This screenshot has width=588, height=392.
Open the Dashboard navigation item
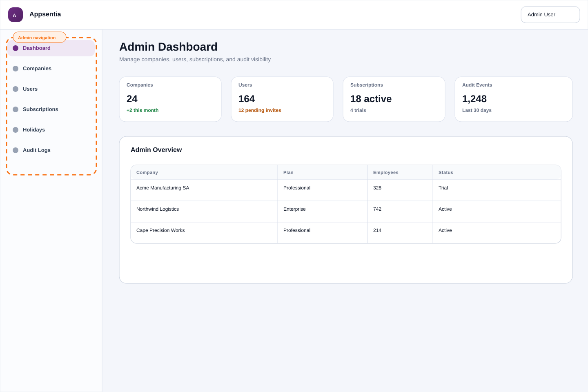(x=51, y=48)
